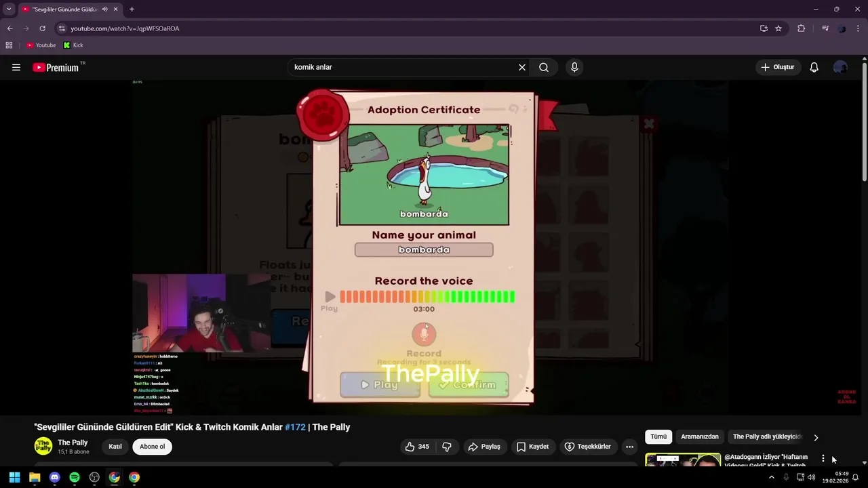The image size is (868, 488).
Task: Open Chrome three-dot menu
Action: click(x=859, y=28)
